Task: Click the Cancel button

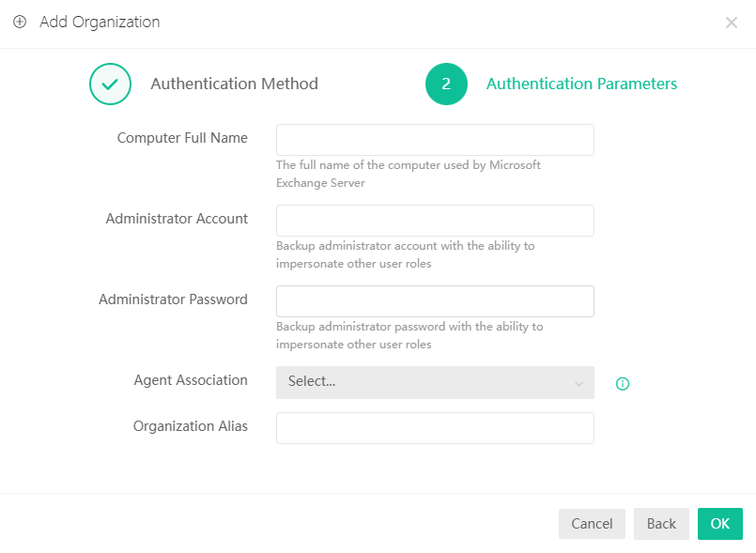Action: click(592, 524)
